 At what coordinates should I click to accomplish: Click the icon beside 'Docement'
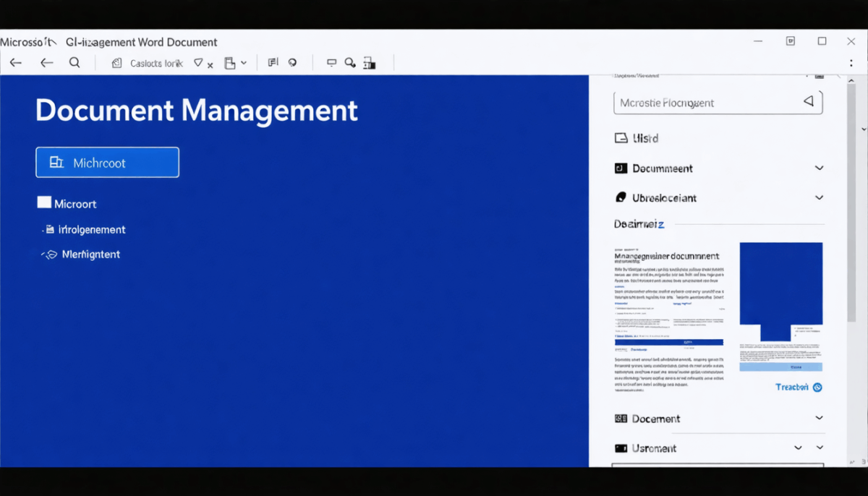click(621, 418)
